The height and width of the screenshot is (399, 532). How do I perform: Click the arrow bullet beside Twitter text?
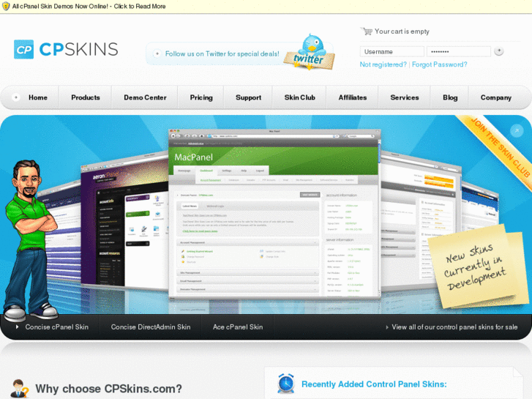coord(157,53)
